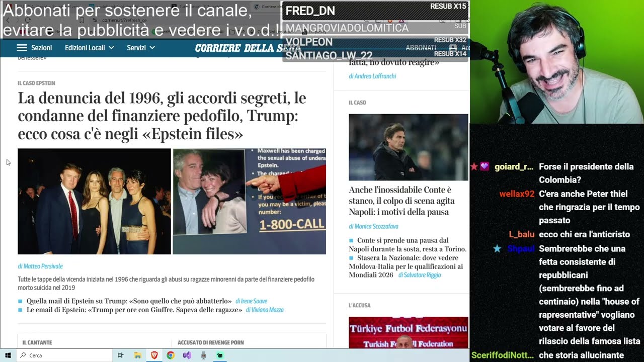Image resolution: width=644 pixels, height=362 pixels.
Task: Switch to Brave browser in taskbar
Action: (154, 355)
